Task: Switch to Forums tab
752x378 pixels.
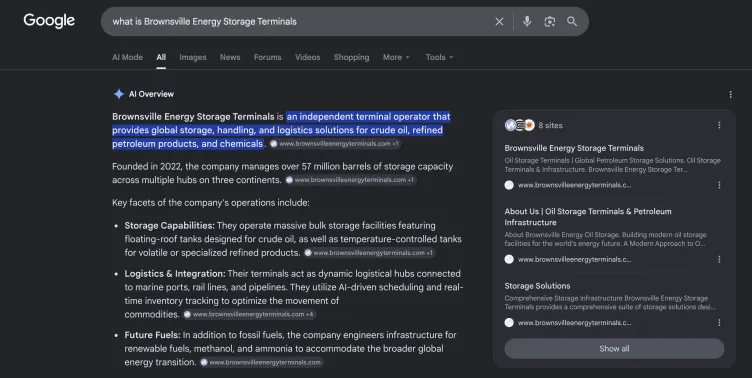Action: pyautogui.click(x=268, y=57)
